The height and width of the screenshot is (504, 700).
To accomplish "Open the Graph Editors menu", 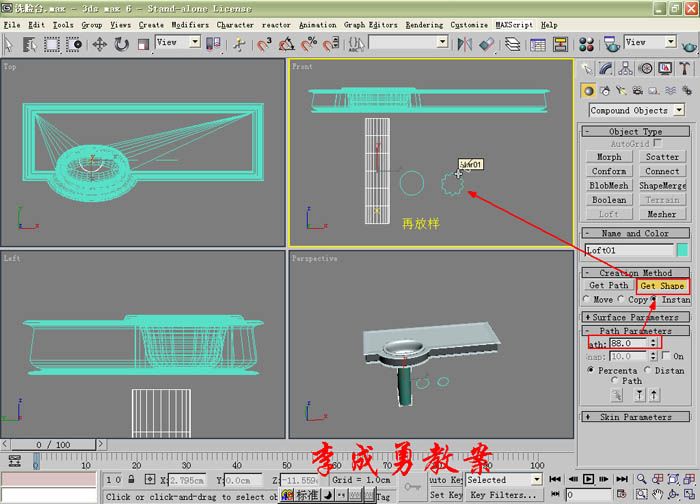I will click(371, 25).
